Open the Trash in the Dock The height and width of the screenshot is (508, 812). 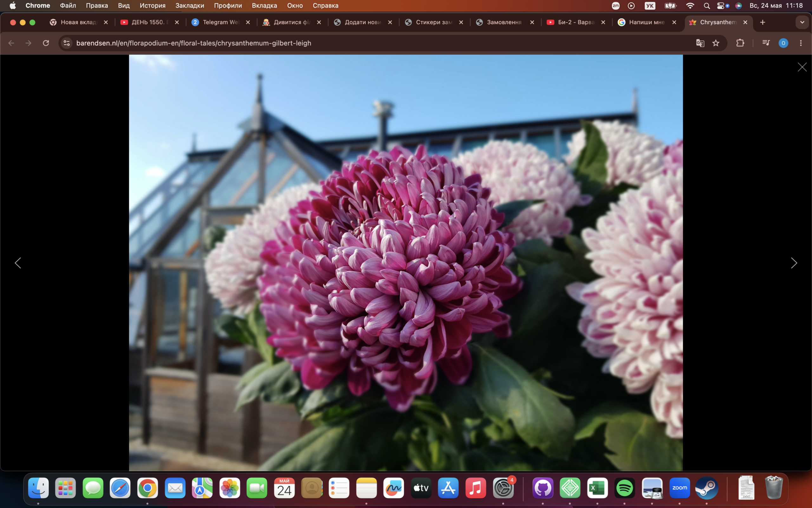[774, 488]
